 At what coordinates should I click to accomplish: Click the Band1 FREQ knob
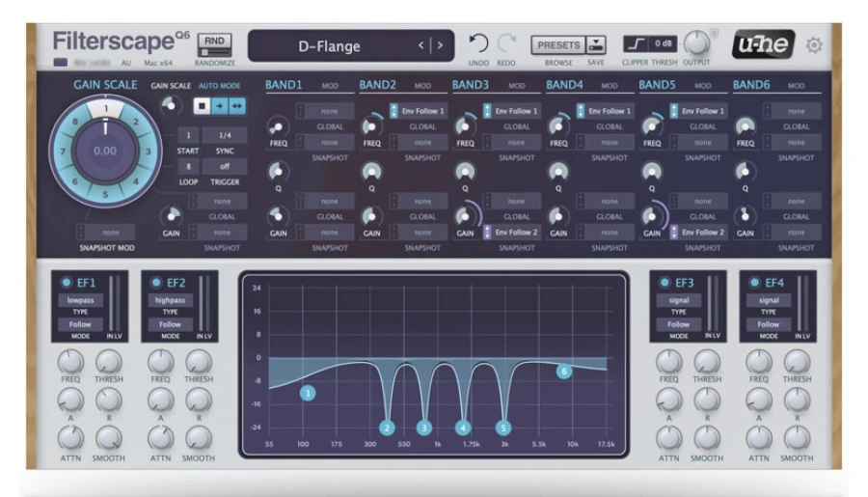coord(278,127)
